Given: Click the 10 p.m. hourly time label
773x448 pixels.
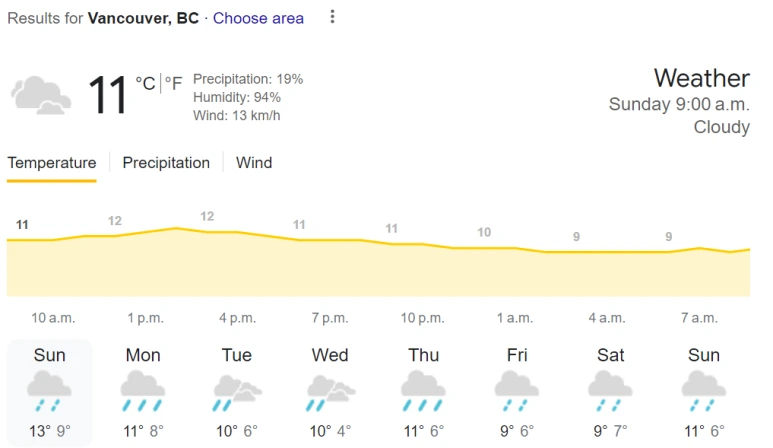Looking at the screenshot, I should [422, 318].
